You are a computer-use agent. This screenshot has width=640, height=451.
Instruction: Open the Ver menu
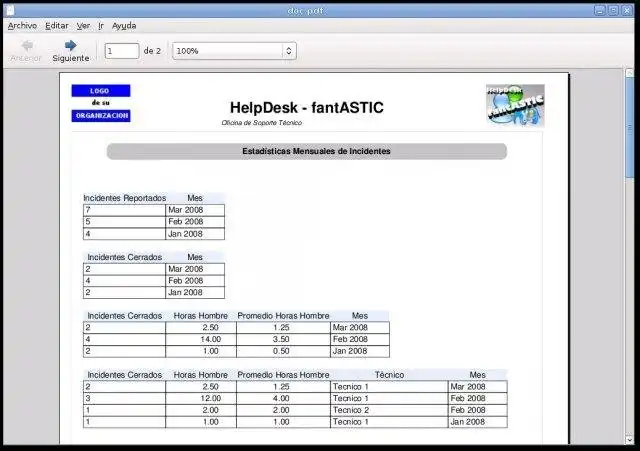click(83, 26)
